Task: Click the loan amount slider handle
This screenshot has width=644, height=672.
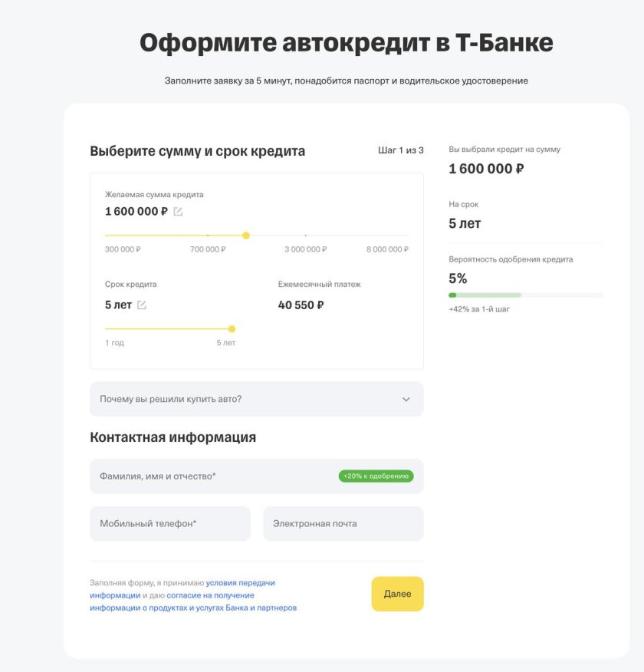Action: [x=246, y=236]
